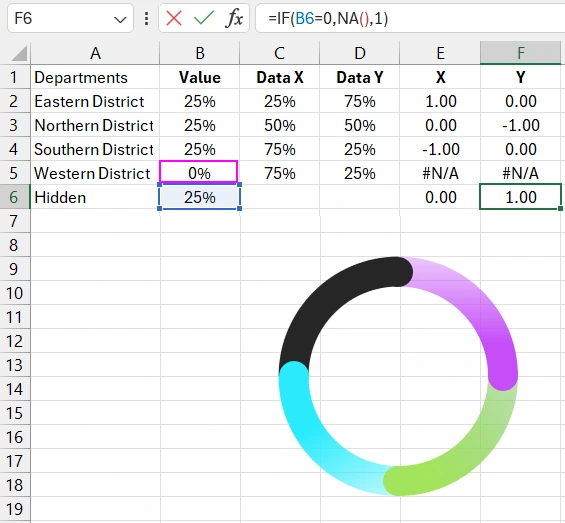Select row 1 header

(x=15, y=77)
